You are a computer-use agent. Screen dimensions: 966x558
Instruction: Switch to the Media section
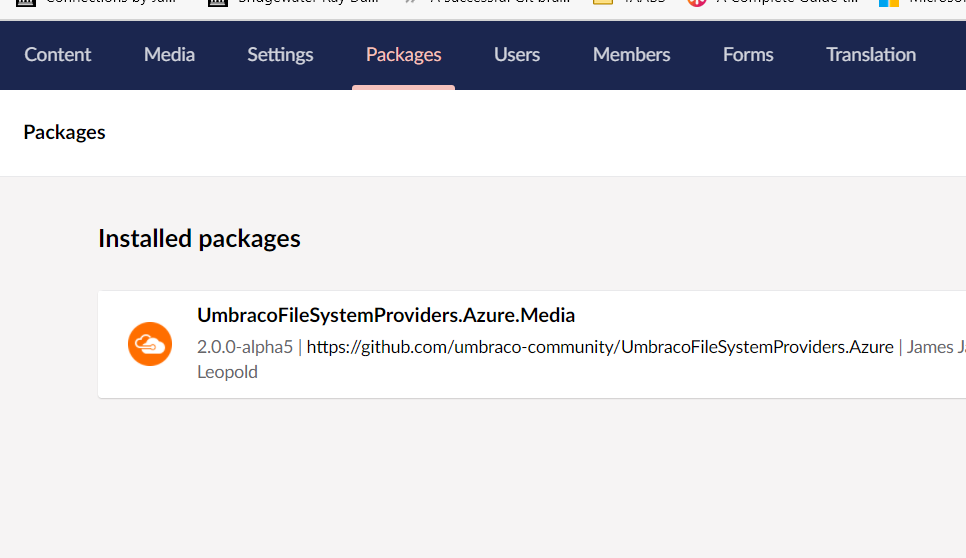pos(169,55)
